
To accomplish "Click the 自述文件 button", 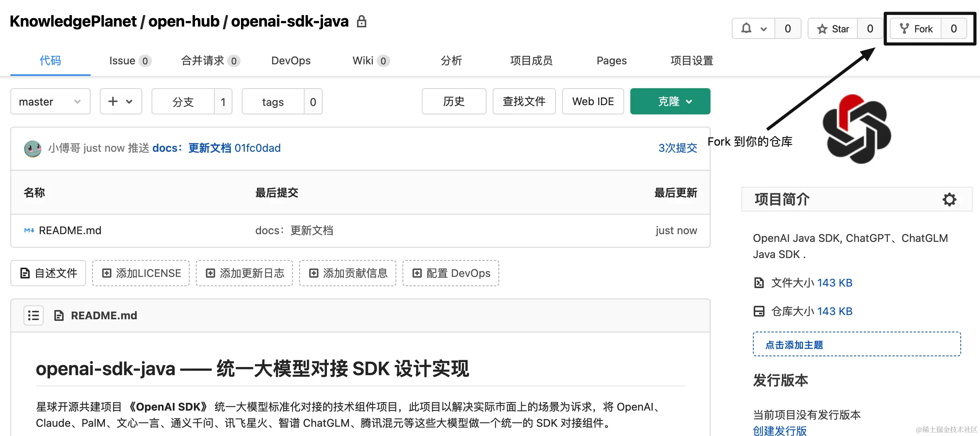I will (x=48, y=273).
